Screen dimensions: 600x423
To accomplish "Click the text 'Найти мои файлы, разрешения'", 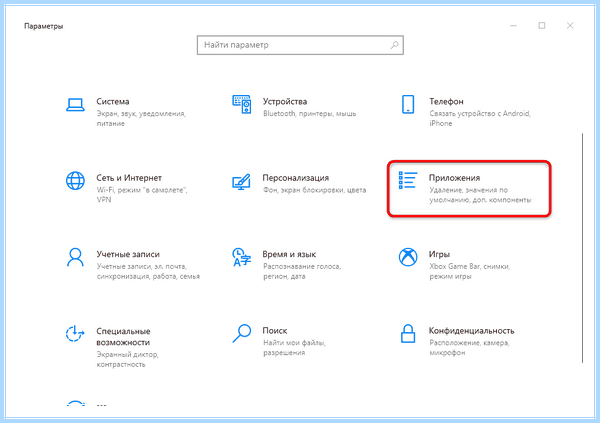I will tap(294, 348).
